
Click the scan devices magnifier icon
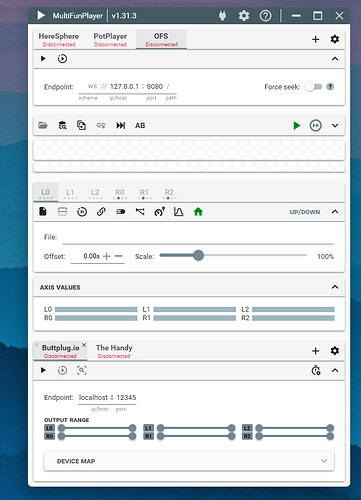tap(82, 370)
